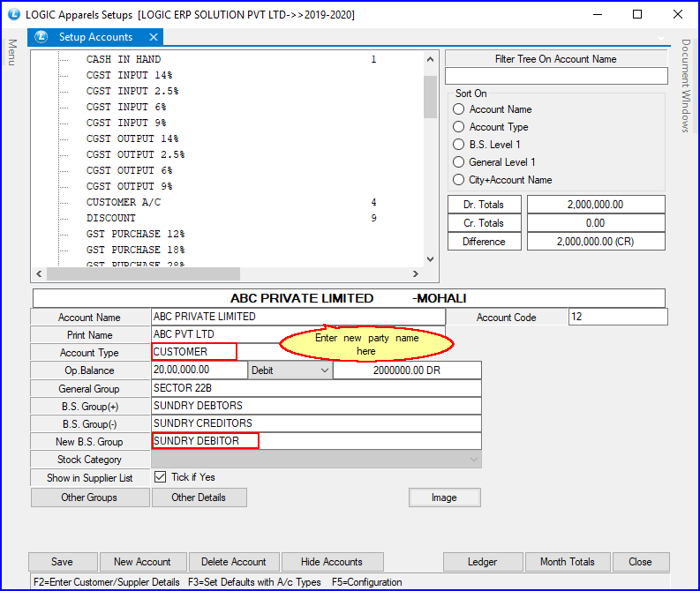Select Account Type sort option
700x591 pixels.
click(x=459, y=127)
